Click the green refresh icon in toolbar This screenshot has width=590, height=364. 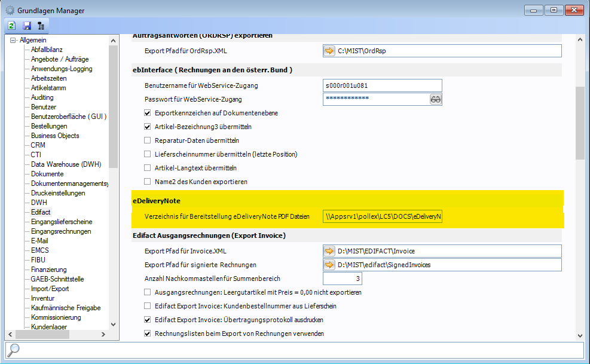12,26
